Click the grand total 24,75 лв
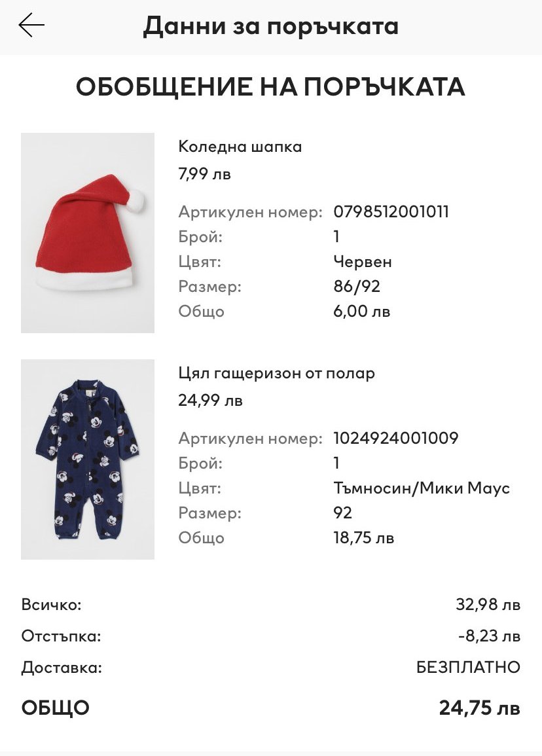This screenshot has width=542, height=756. tap(479, 708)
